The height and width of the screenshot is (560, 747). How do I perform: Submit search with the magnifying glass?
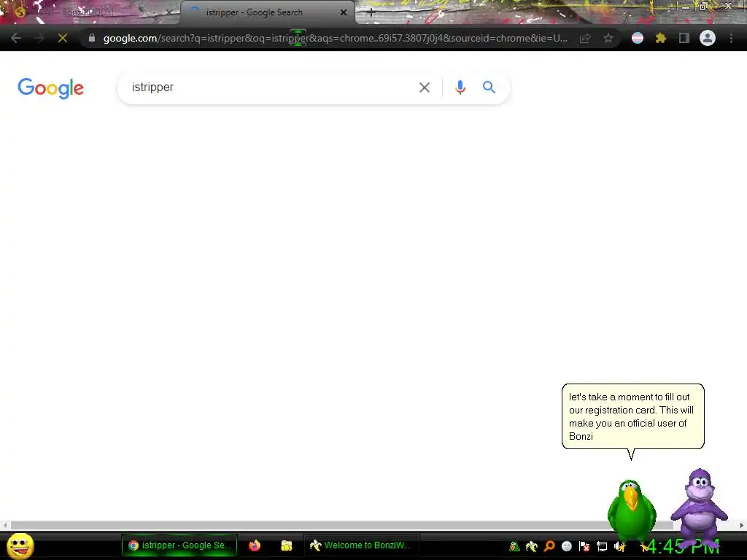pos(489,87)
